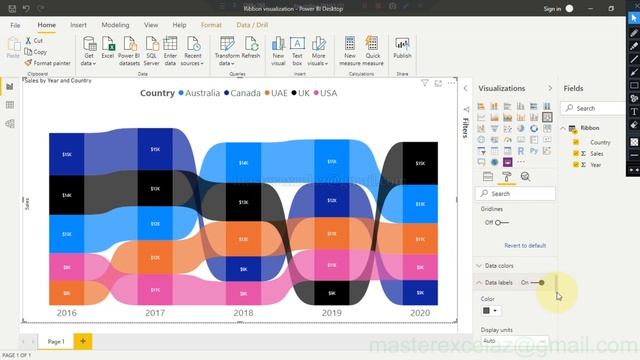Click the Get data icon

(x=89, y=44)
